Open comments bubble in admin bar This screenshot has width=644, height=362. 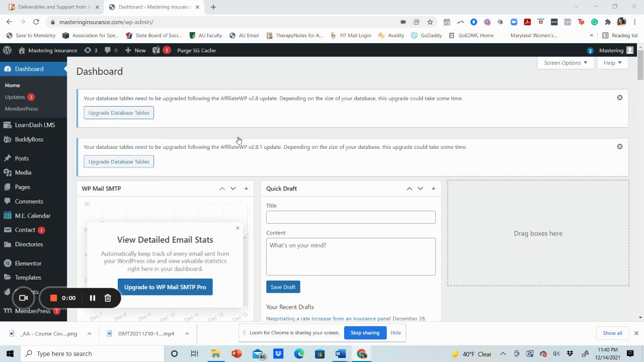[111, 50]
